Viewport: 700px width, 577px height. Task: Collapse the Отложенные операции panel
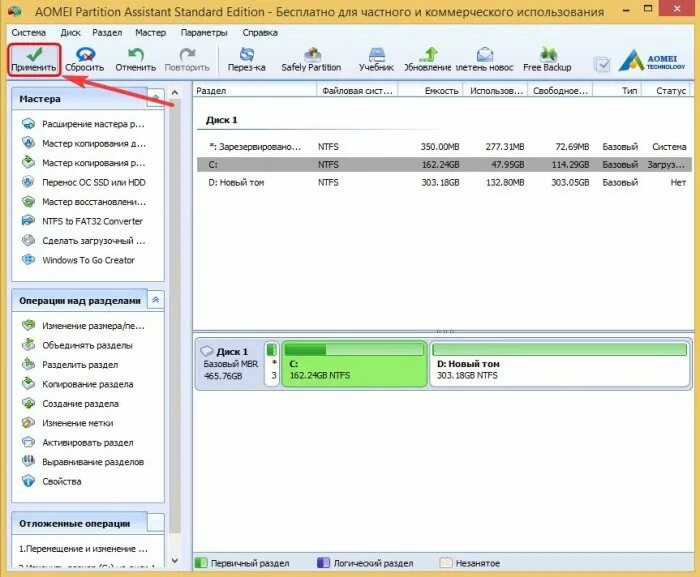[156, 523]
